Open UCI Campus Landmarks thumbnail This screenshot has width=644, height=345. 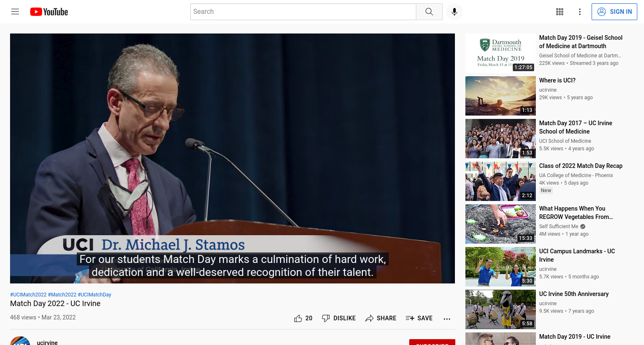(x=501, y=267)
